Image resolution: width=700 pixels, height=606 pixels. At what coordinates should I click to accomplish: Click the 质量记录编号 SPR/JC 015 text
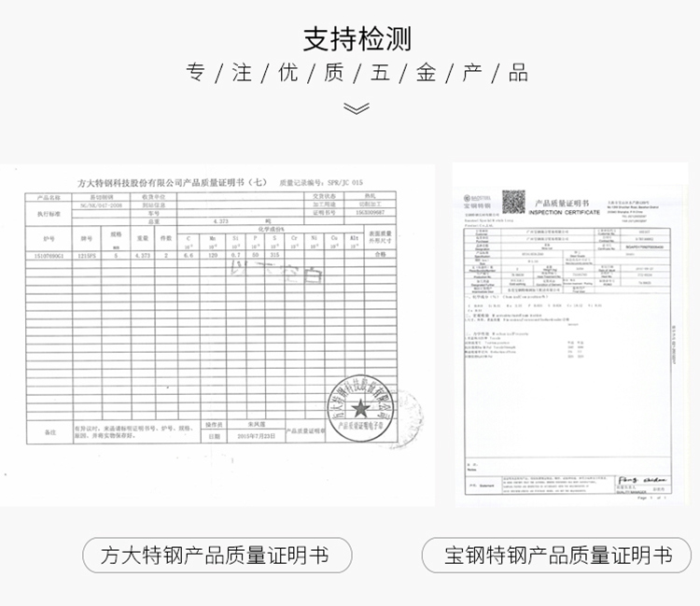tap(321, 183)
